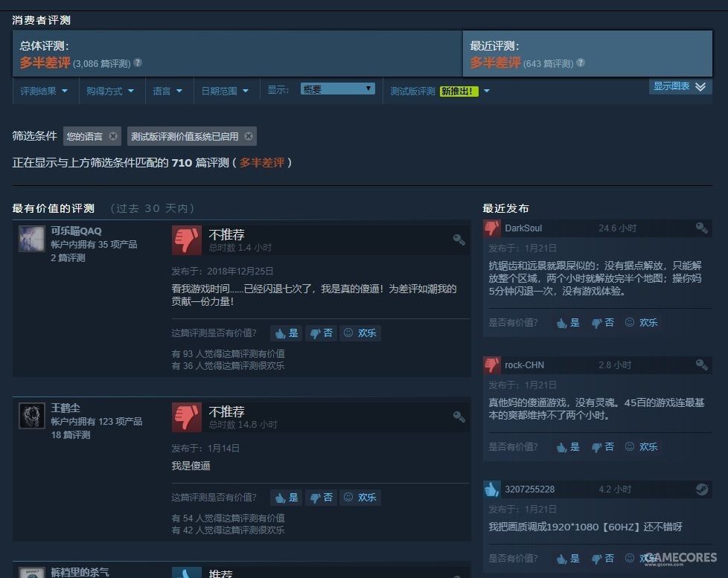Click 帐户内拥有 35 项产品 text
The image size is (728, 578).
(94, 245)
